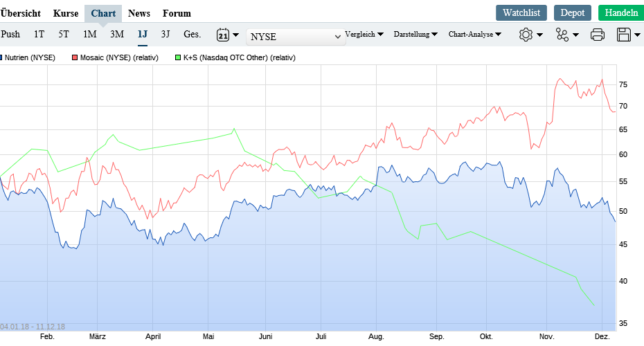Click the 75 value on price axis

(623, 84)
